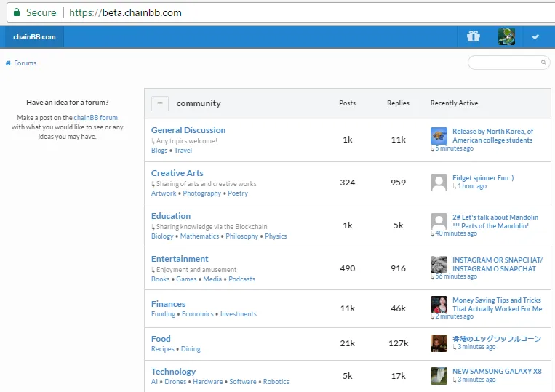
Task: Click avatar next to NEW SAMSUNG GALAXY X8
Action: pos(439,376)
